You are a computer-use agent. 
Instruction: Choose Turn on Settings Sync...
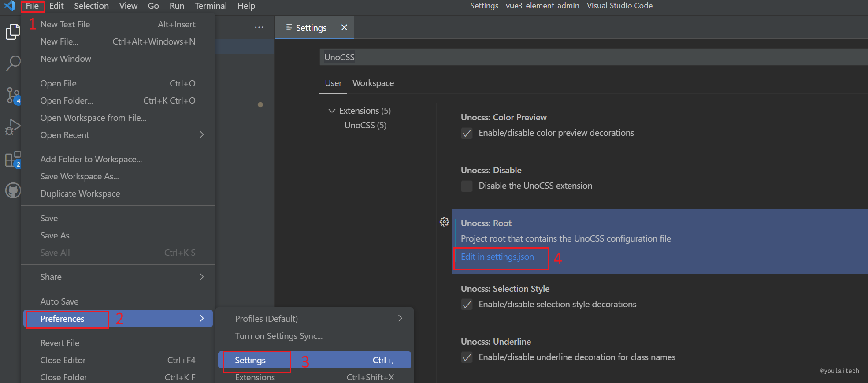[315, 336]
